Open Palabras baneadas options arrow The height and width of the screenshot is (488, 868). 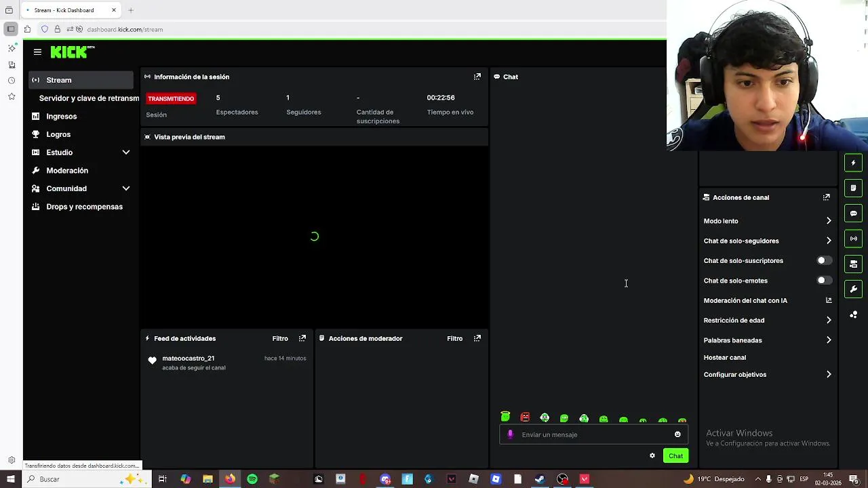[x=829, y=340]
